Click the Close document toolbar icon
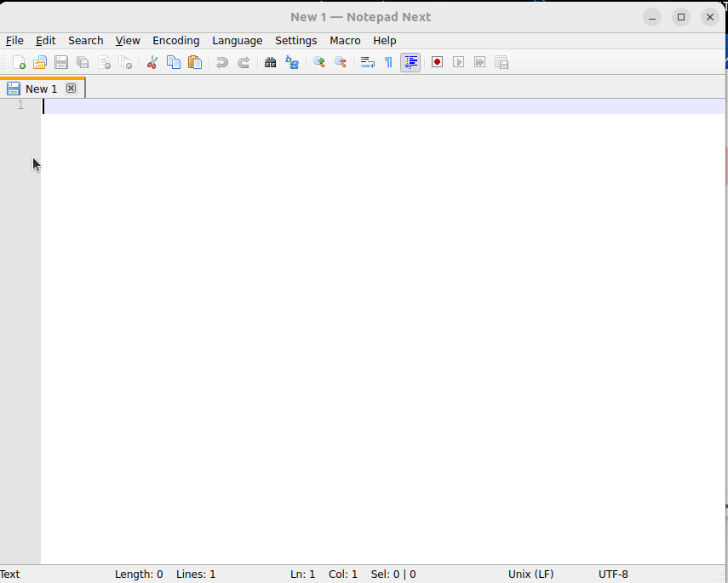 (105, 62)
